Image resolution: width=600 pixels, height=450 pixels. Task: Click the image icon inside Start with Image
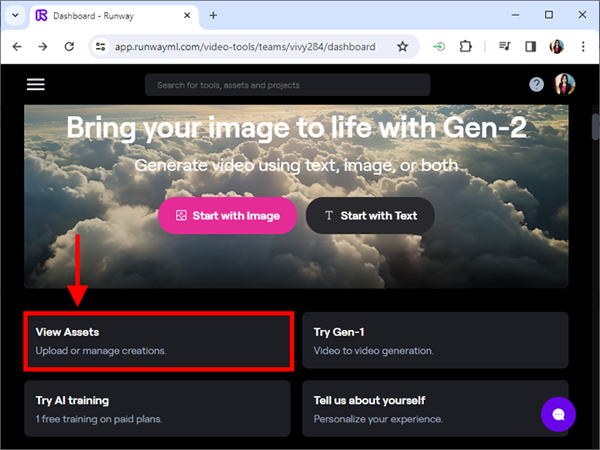click(181, 215)
